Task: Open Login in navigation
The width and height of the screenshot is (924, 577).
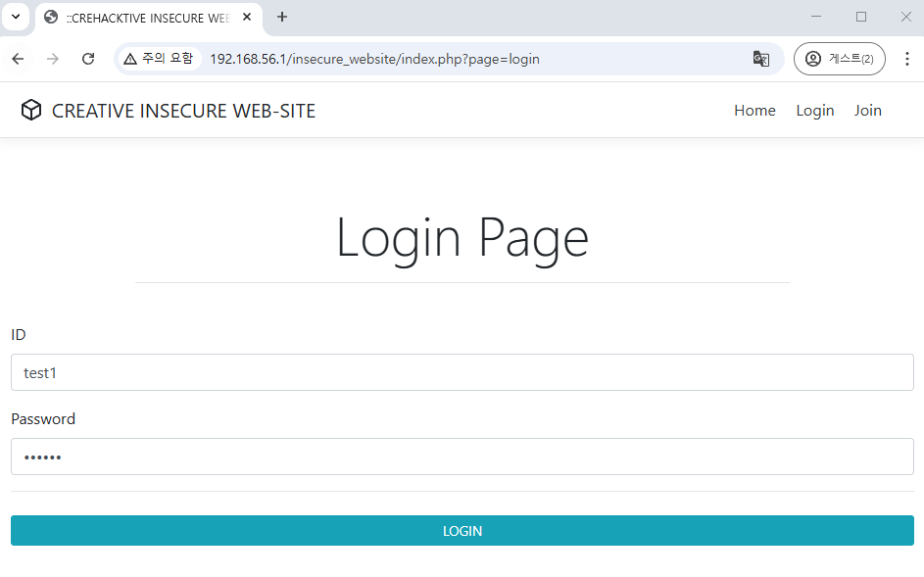Action: click(x=815, y=111)
